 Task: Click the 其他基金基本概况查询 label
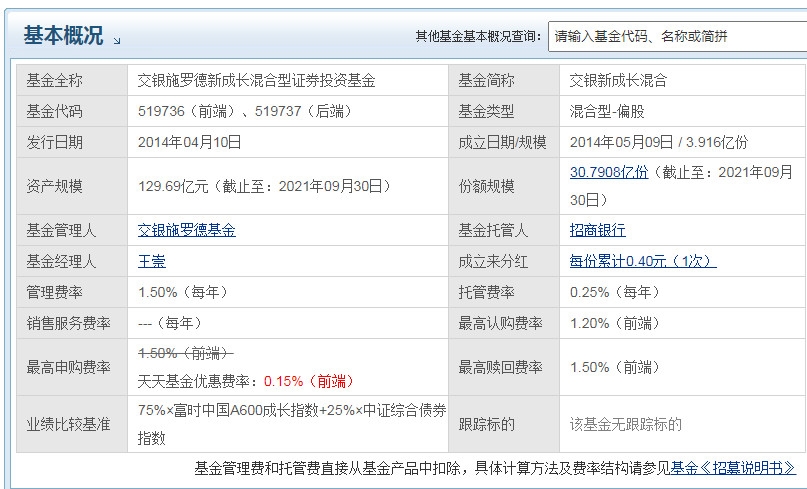point(478,37)
